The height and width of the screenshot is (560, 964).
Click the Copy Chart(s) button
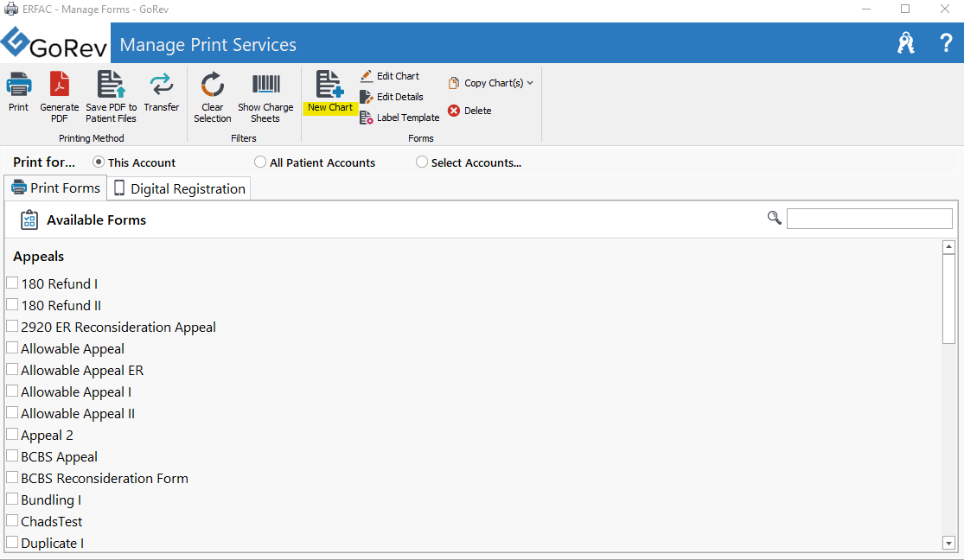point(490,83)
